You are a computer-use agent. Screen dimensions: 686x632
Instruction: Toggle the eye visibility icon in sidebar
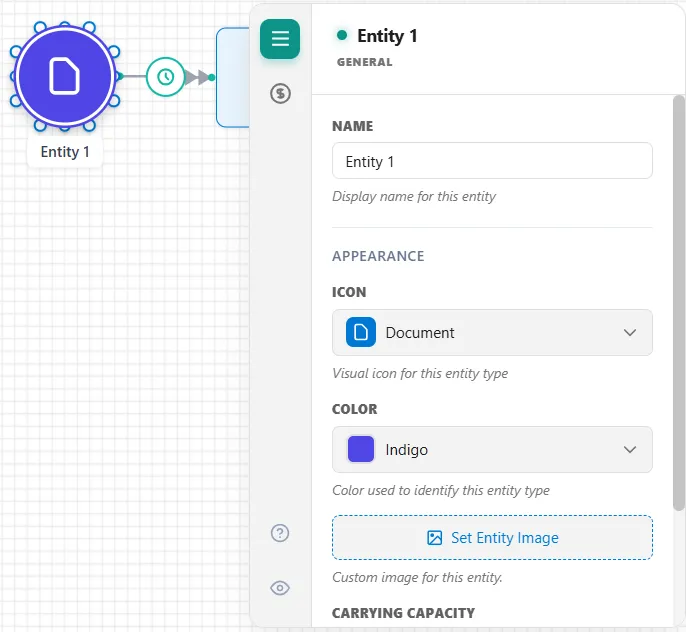[x=280, y=588]
